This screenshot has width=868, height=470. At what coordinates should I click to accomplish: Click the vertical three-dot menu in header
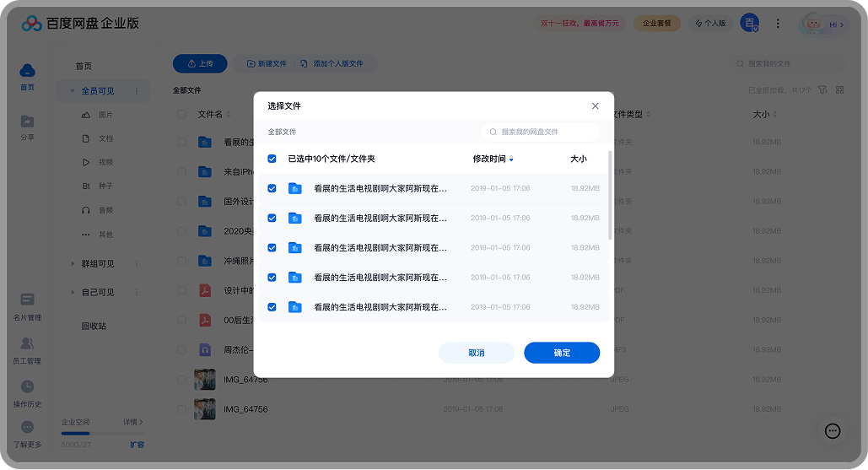point(778,24)
